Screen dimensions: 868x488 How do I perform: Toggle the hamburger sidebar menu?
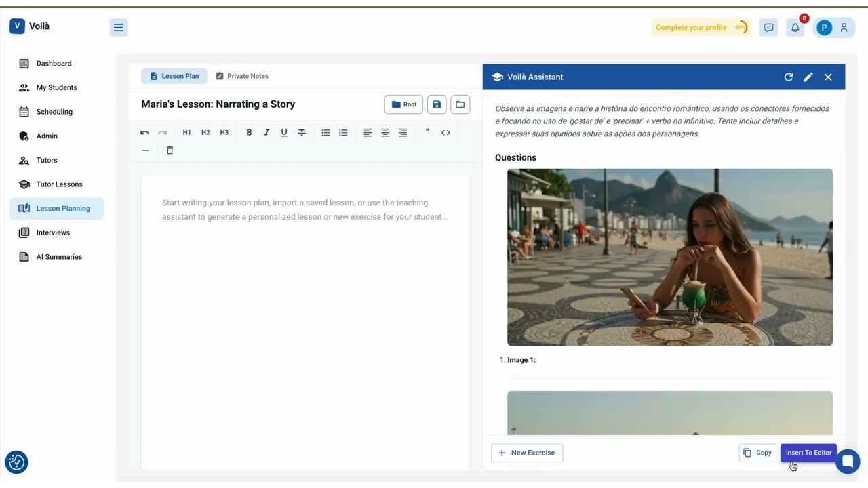pos(119,28)
